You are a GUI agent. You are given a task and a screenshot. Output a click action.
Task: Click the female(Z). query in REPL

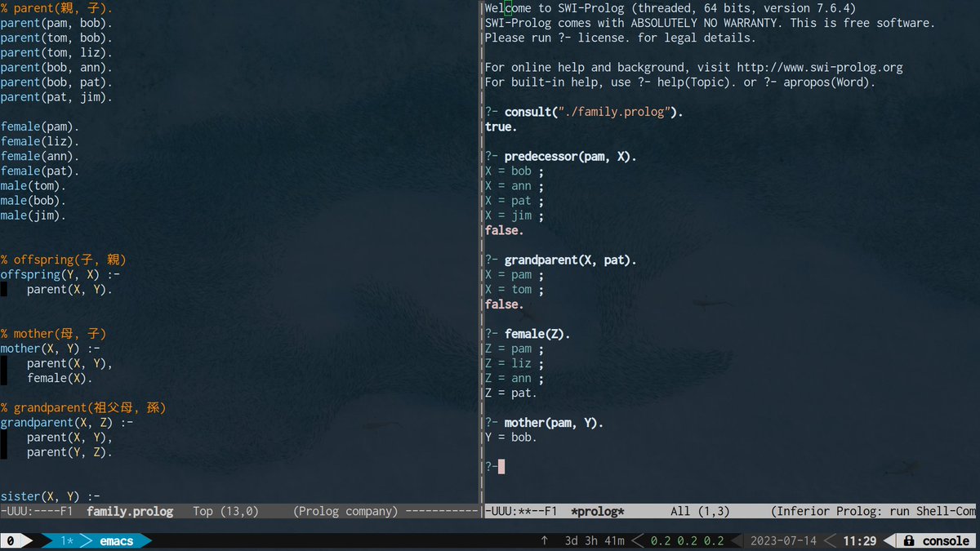pyautogui.click(x=537, y=334)
